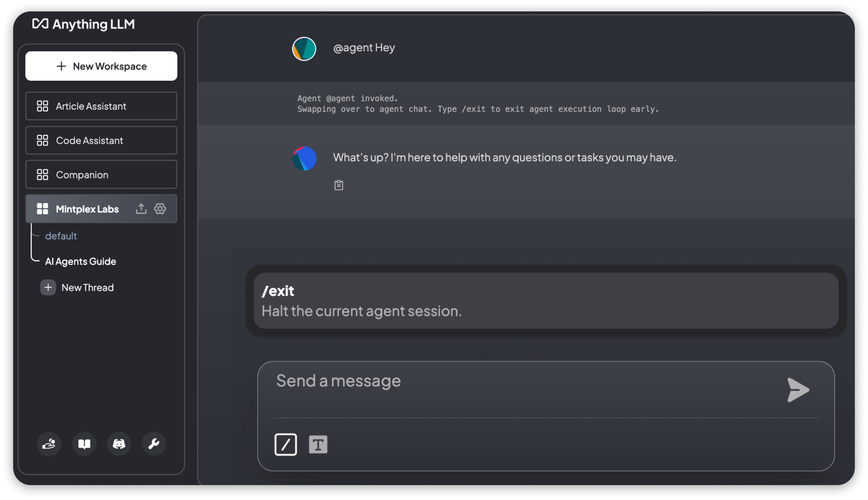The height and width of the screenshot is (500, 868).
Task: Open Mintplex Labs workspace settings gear
Action: coord(160,208)
